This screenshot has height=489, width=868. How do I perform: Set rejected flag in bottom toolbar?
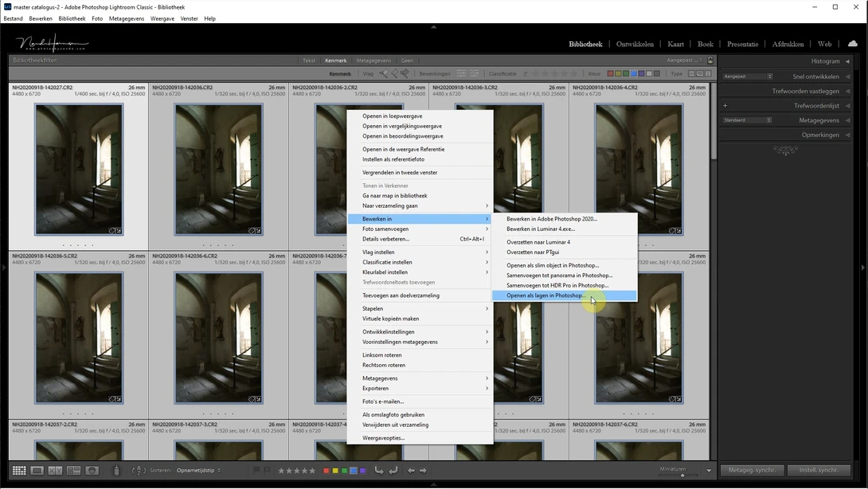[267, 470]
